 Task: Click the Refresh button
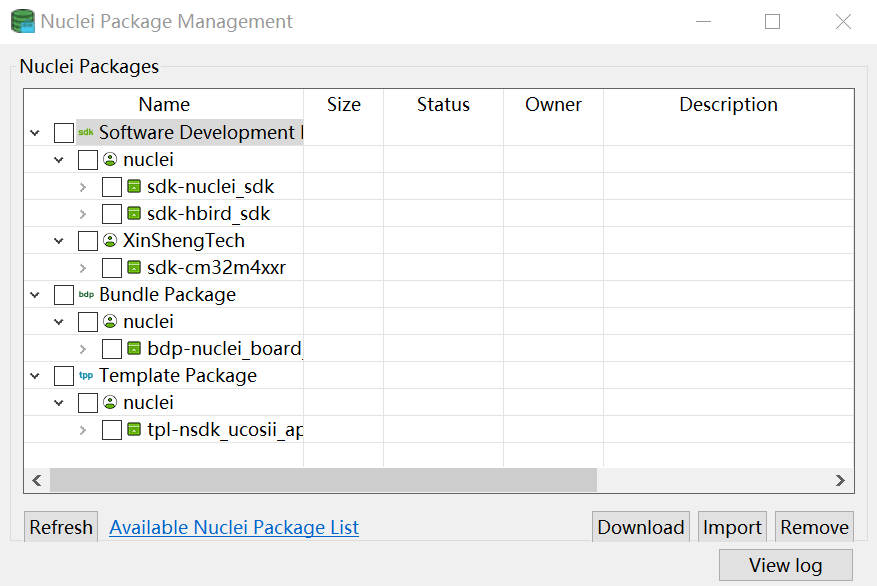61,527
